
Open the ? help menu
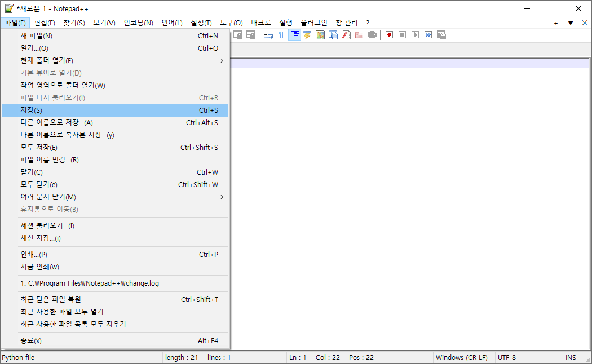click(368, 23)
